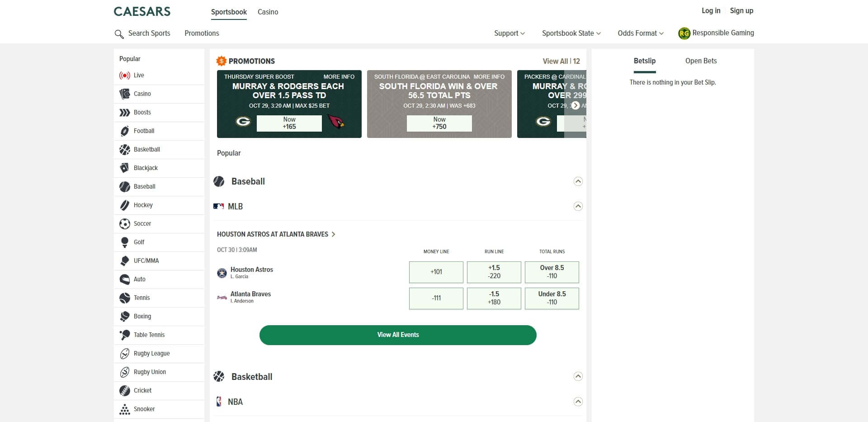The width and height of the screenshot is (868, 422).
Task: Click the Responsible Gaming RG badge
Action: 684,33
